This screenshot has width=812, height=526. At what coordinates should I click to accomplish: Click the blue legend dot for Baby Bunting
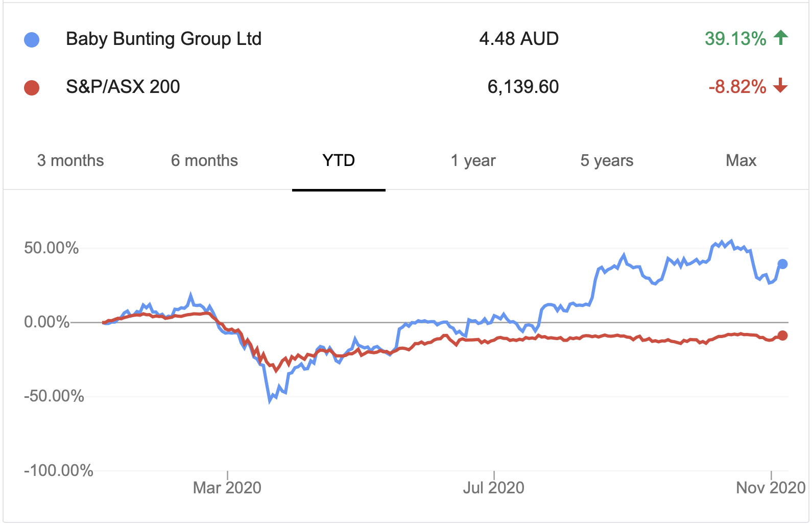click(x=32, y=40)
